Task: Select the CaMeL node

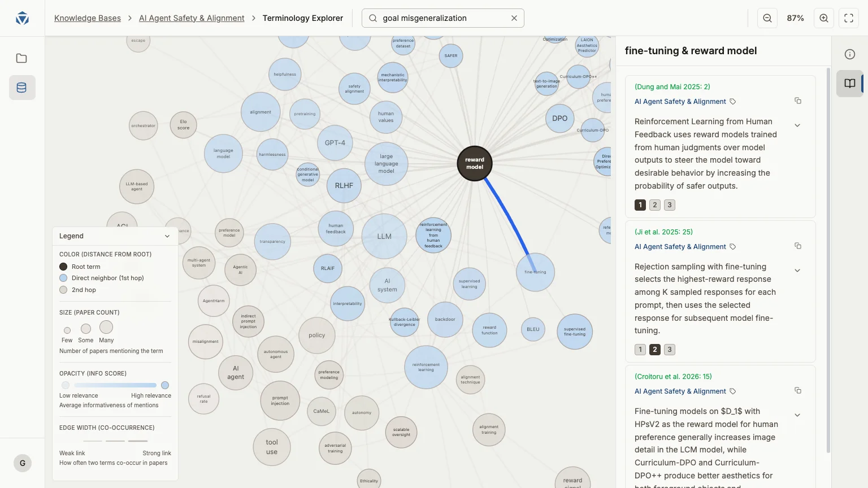Action: click(x=322, y=411)
